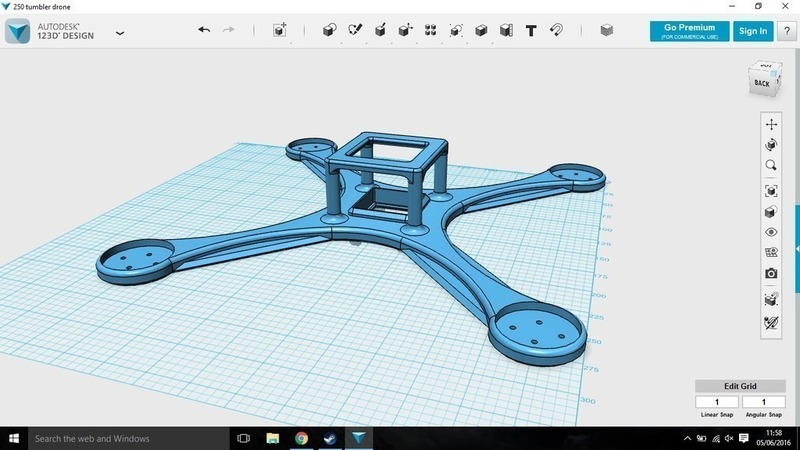Select the Text tool
The height and width of the screenshot is (450, 800).
[531, 31]
